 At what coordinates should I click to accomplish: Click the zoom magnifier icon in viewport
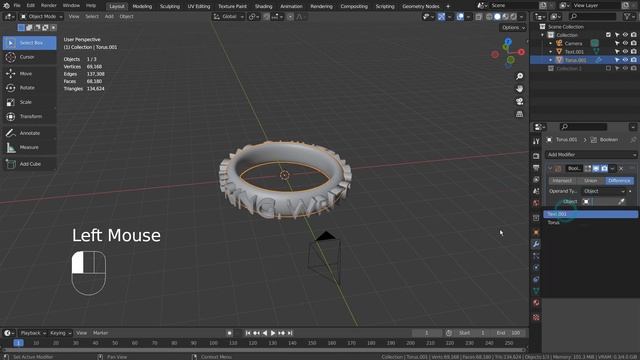point(520,76)
